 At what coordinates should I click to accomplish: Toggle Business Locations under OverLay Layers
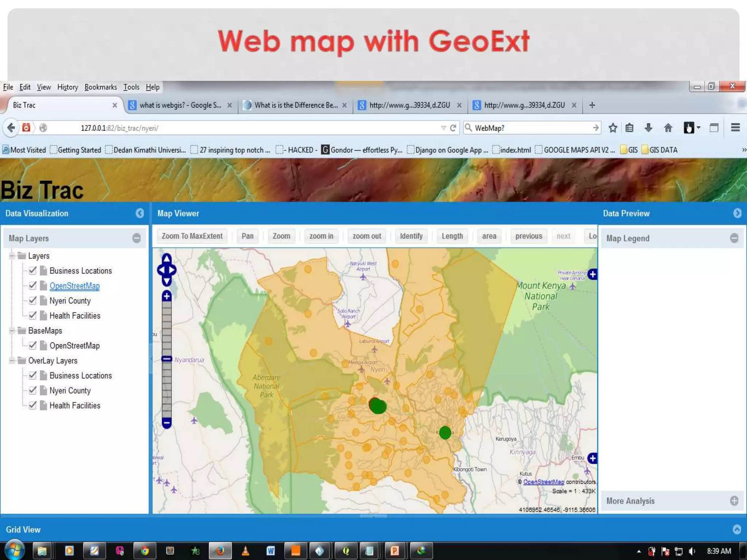(x=32, y=375)
